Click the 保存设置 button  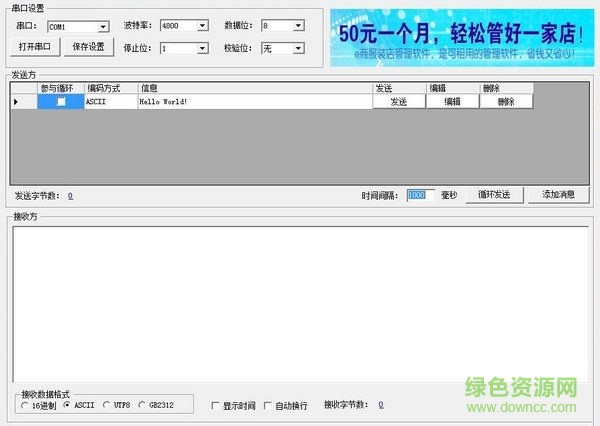[x=88, y=47]
